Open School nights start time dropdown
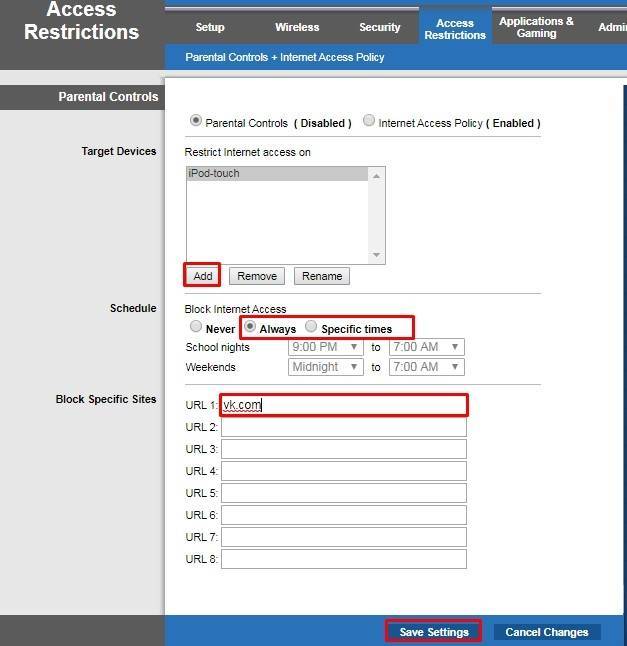Screen dimensions: 627x646 [325, 347]
